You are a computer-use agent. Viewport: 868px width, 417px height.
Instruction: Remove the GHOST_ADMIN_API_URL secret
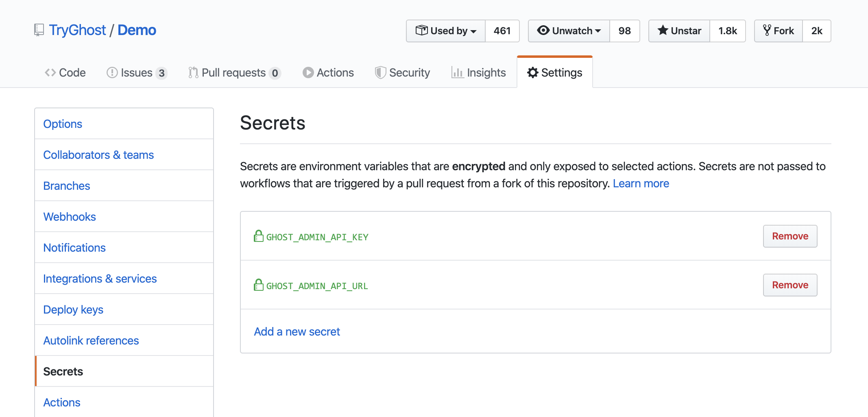(790, 285)
